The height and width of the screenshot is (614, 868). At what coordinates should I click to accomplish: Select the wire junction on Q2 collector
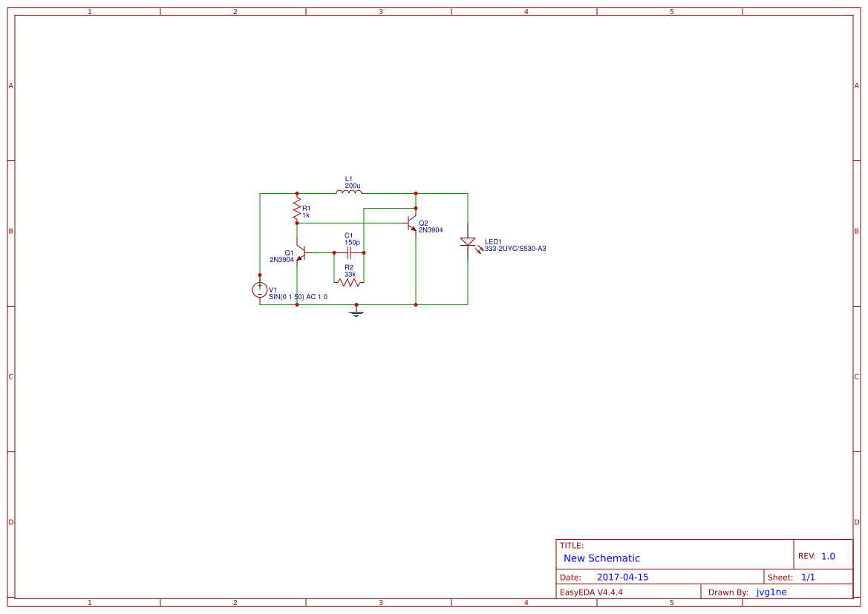tap(416, 208)
